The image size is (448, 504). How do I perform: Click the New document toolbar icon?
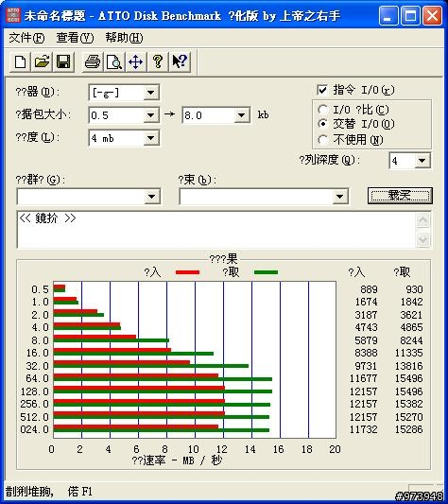(x=21, y=61)
